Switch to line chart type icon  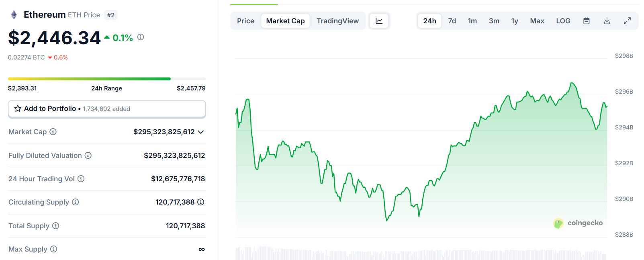tap(379, 21)
